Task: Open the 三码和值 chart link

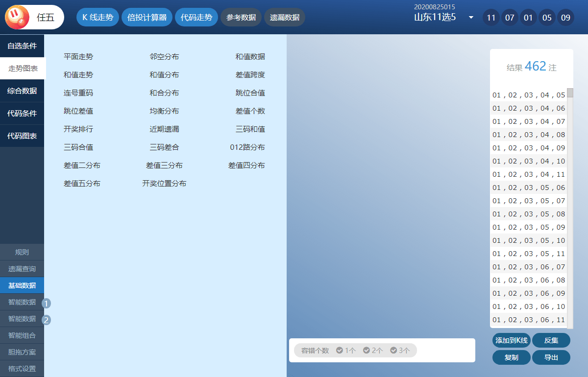Action: [250, 129]
